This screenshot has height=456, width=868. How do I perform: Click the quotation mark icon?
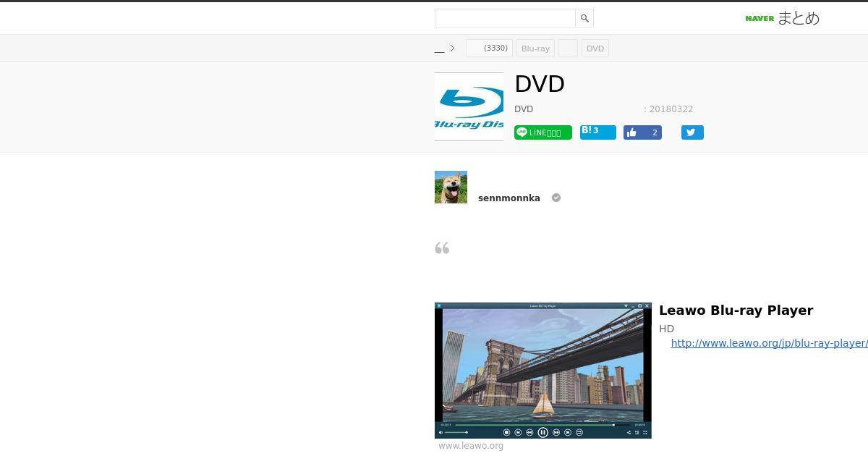(x=442, y=248)
